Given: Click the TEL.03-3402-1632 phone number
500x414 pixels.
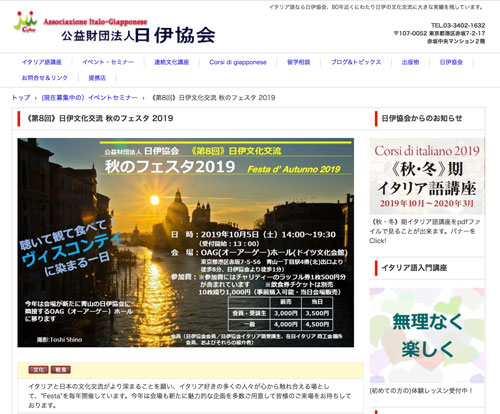Looking at the screenshot, I should pyautogui.click(x=458, y=25).
